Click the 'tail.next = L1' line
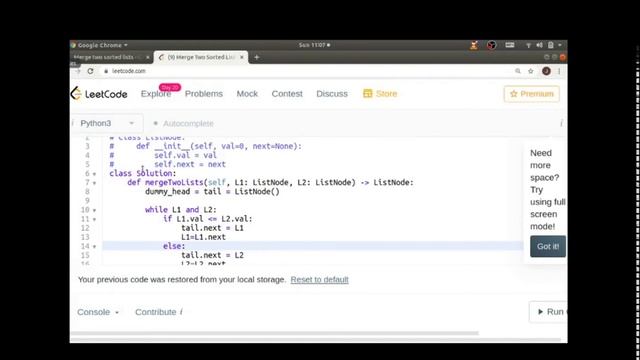Viewport: 640px width, 360px height. 212,228
